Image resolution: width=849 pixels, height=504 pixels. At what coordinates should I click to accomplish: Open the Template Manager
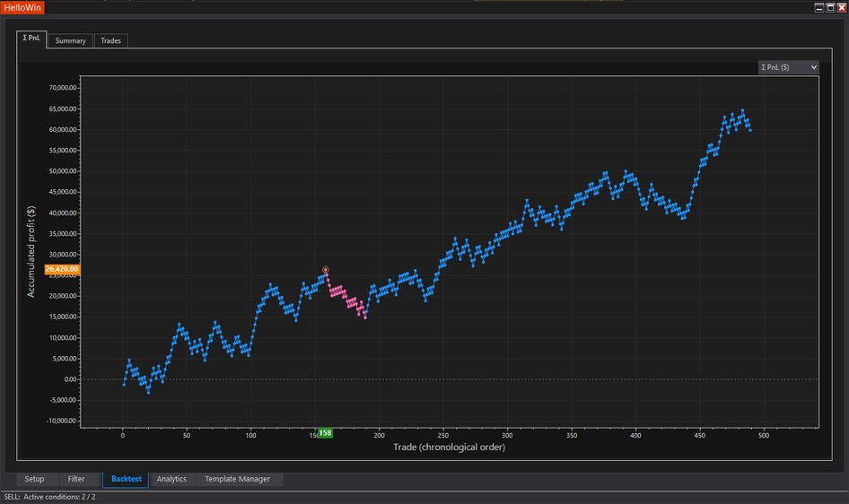click(237, 479)
